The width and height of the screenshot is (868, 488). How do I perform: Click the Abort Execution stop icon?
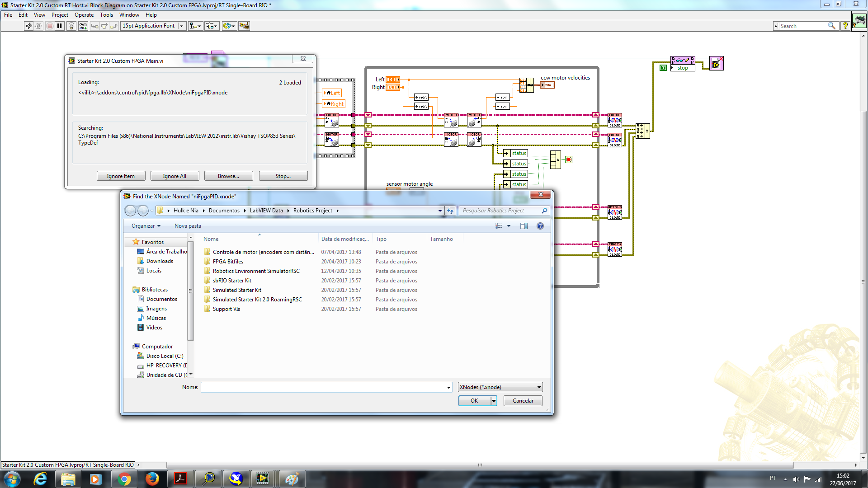[50, 26]
